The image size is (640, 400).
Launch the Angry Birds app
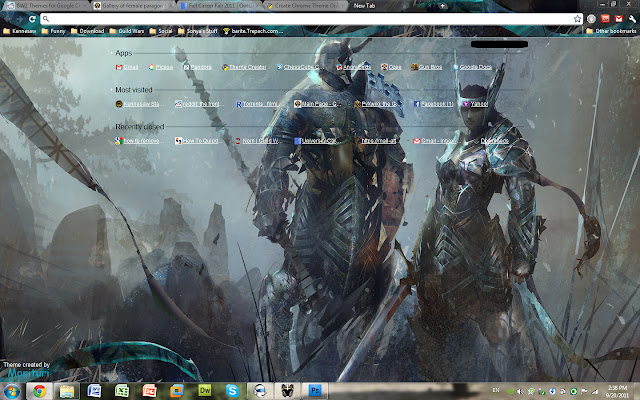pyautogui.click(x=353, y=67)
